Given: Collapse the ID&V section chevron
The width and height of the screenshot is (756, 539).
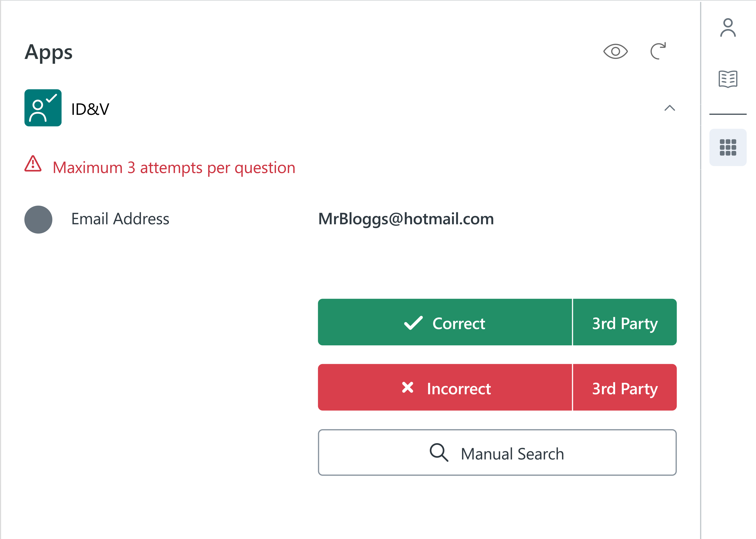Looking at the screenshot, I should pos(669,108).
